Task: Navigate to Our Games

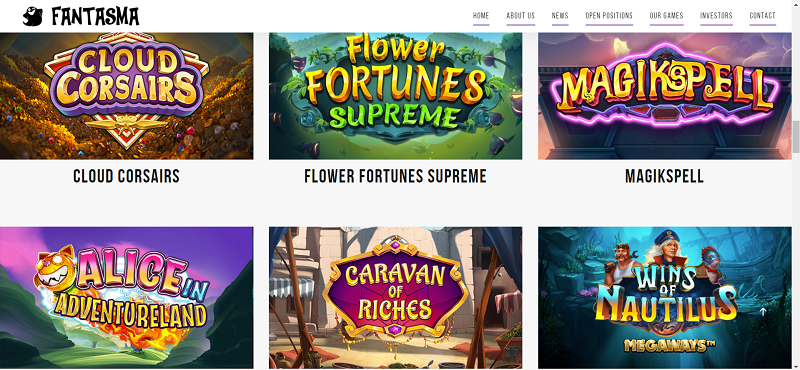Action: coord(666,16)
